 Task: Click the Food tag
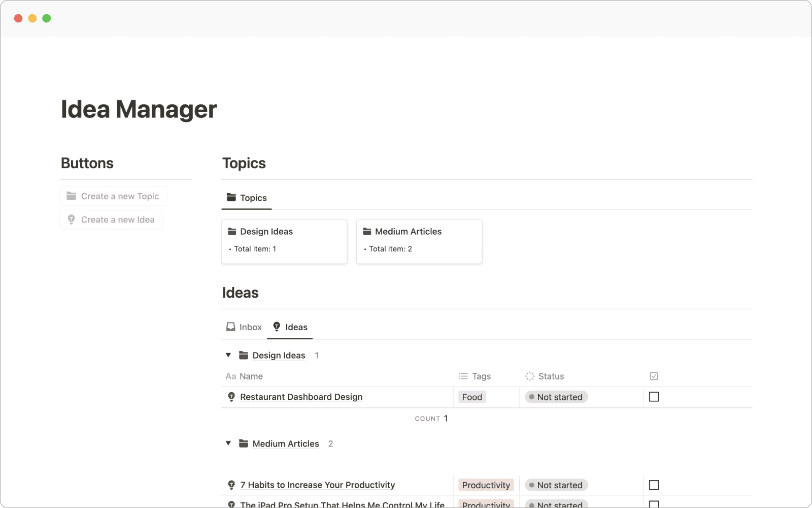click(x=472, y=397)
